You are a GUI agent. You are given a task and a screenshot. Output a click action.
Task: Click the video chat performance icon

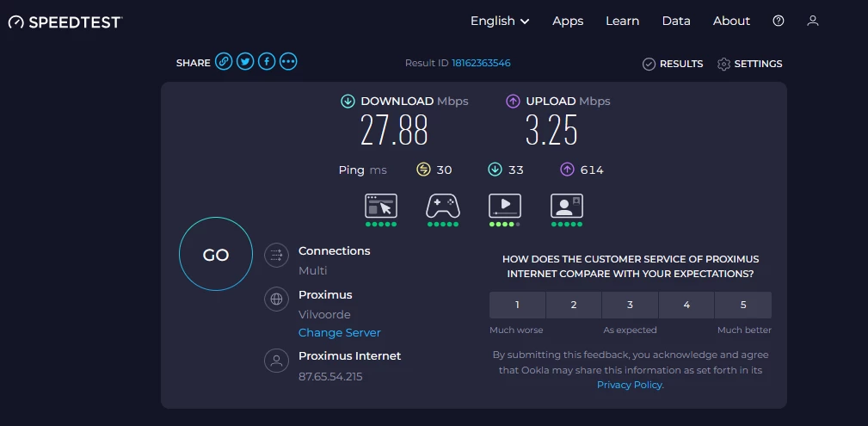coord(567,206)
